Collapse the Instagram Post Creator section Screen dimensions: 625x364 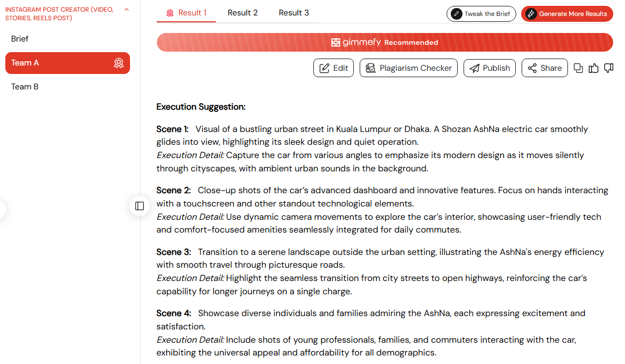(126, 10)
